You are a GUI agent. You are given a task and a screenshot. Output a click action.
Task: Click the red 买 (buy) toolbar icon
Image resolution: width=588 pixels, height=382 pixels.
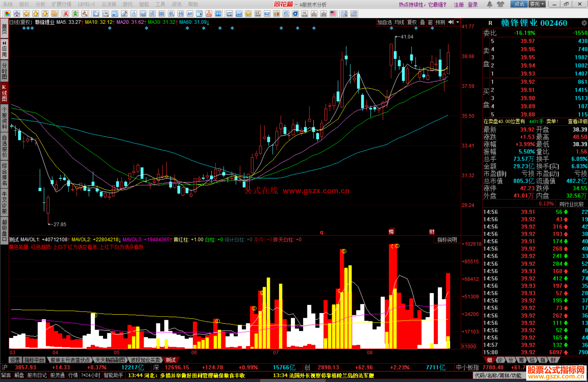[x=66, y=14]
